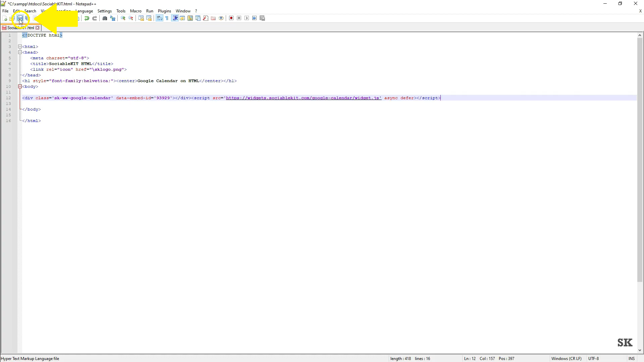Close the SociableKIT.html tab with red X

pyautogui.click(x=38, y=28)
